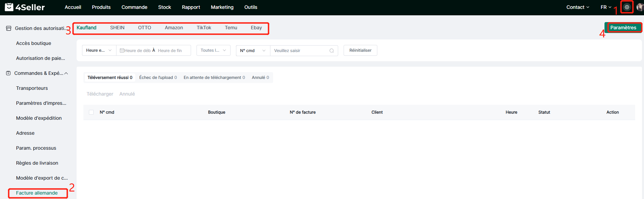Click the Commandes & Expé sidebar icon
644x199 pixels.
[9, 73]
